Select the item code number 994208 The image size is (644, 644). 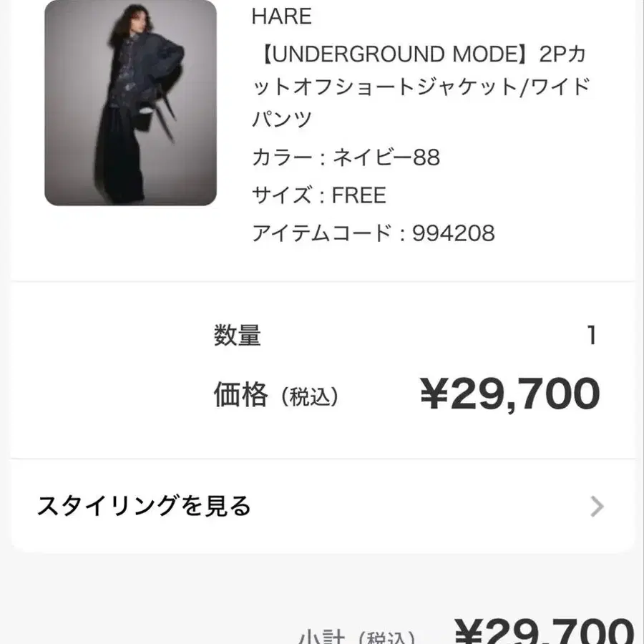point(454,233)
